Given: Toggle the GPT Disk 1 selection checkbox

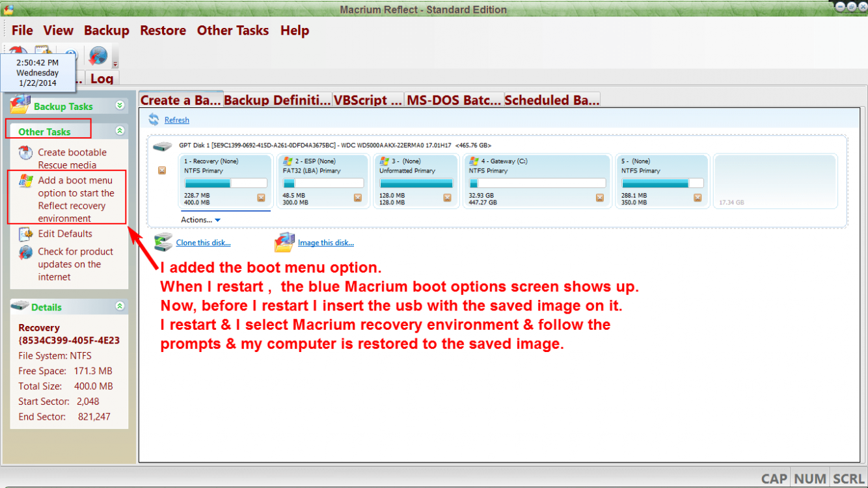Looking at the screenshot, I should [x=162, y=170].
